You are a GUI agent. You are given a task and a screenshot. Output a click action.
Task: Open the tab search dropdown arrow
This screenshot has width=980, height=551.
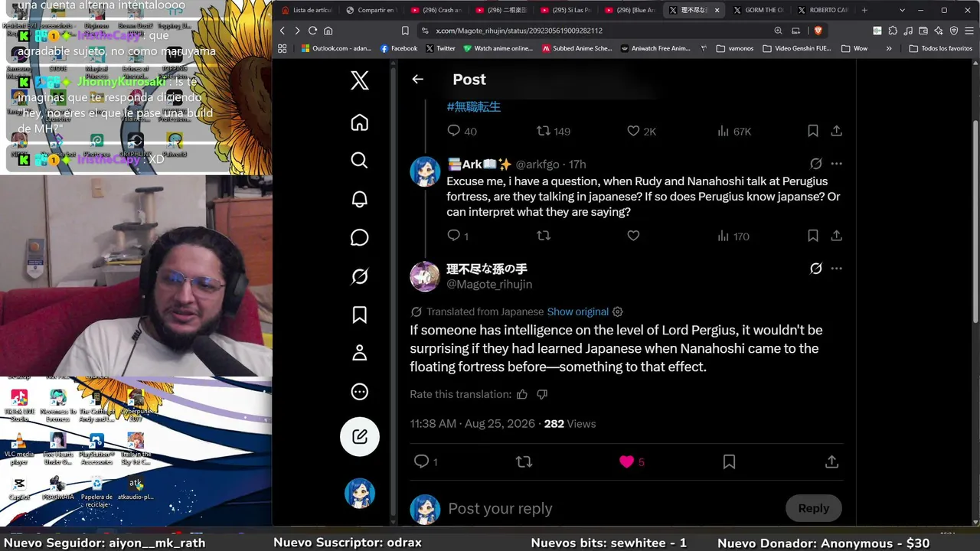pyautogui.click(x=902, y=10)
